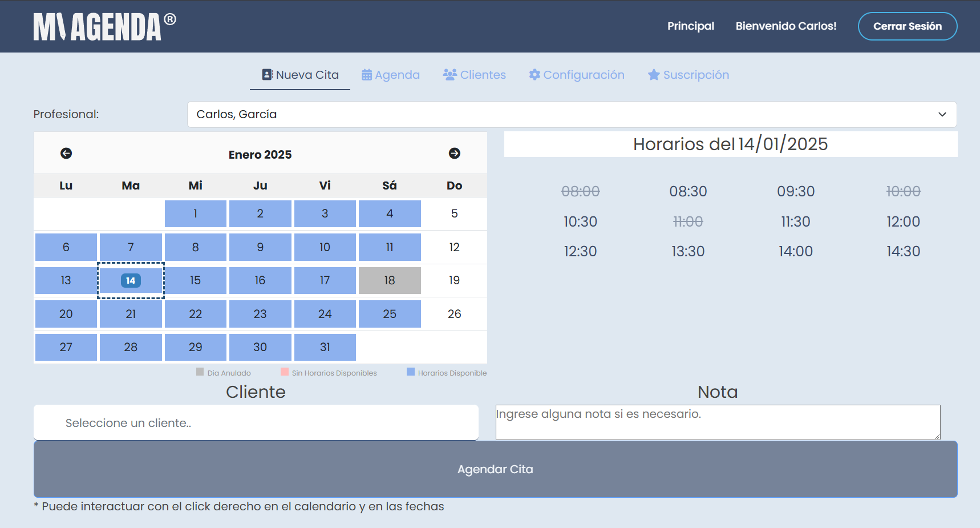Go to previous month with left arrow
The image size is (980, 528).
coord(66,154)
